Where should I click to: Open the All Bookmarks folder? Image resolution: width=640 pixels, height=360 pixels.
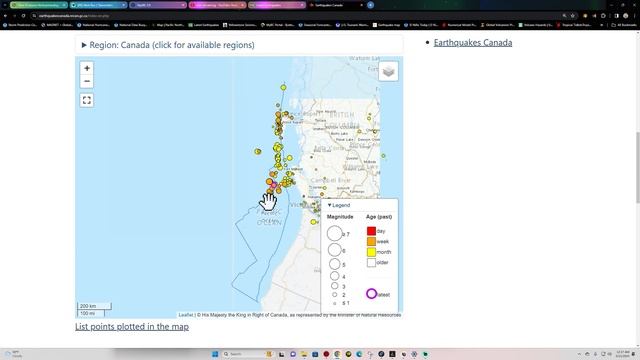tap(624, 25)
